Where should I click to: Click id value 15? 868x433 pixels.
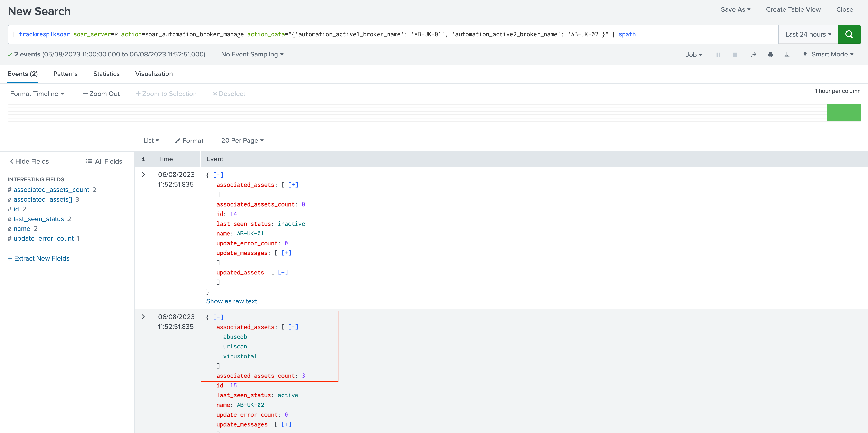(x=233, y=386)
